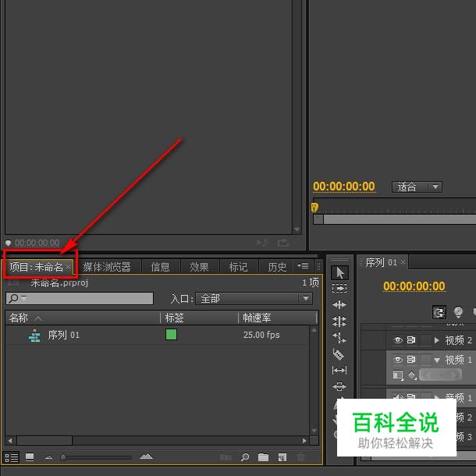Viewport: 476px width, 476px height.
Task: Select the Slip tool
Action: point(339,371)
